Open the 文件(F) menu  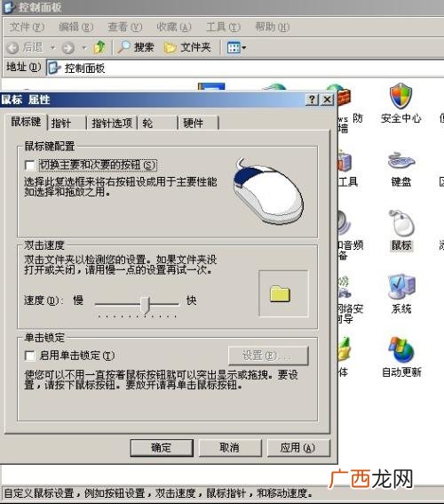point(27,27)
